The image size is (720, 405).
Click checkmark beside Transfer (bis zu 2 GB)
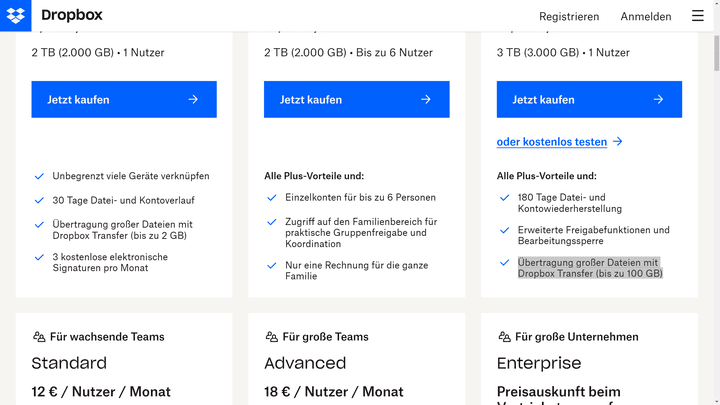point(39,225)
